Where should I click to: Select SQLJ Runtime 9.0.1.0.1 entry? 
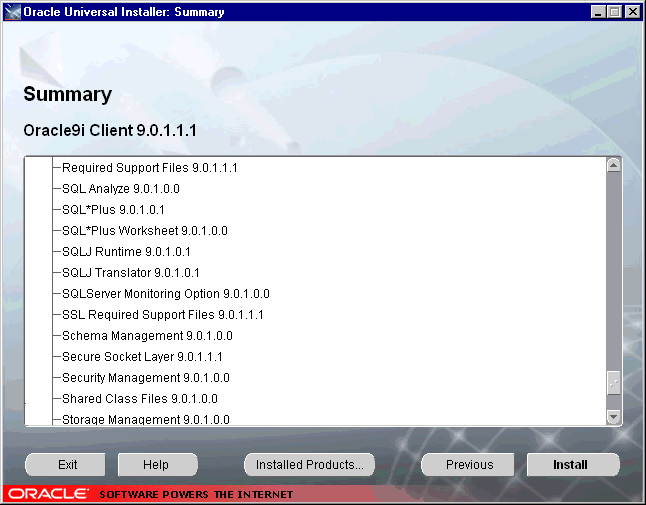(126, 252)
